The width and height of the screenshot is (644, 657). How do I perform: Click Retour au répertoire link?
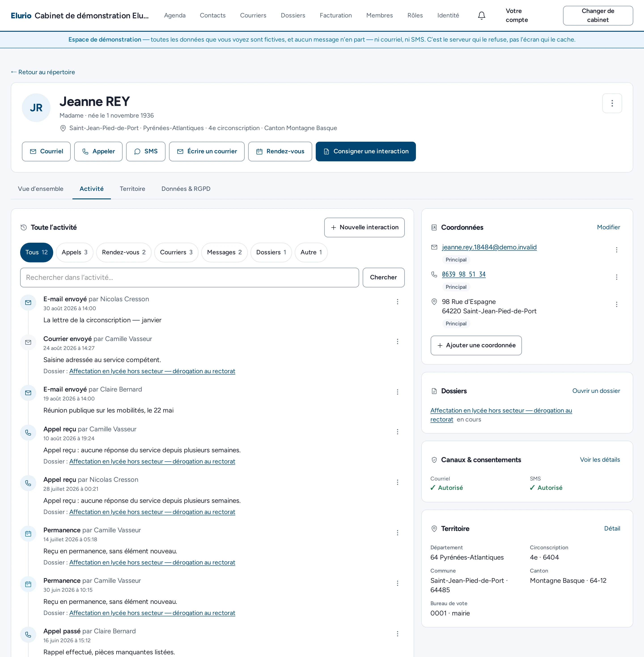click(x=43, y=72)
